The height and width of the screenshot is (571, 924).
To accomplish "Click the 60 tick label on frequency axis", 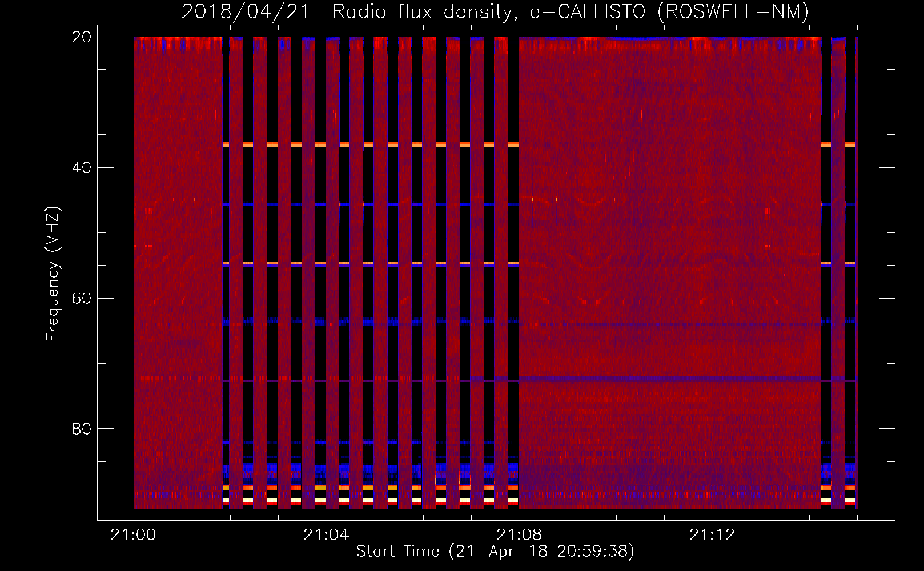I will 82,299.
